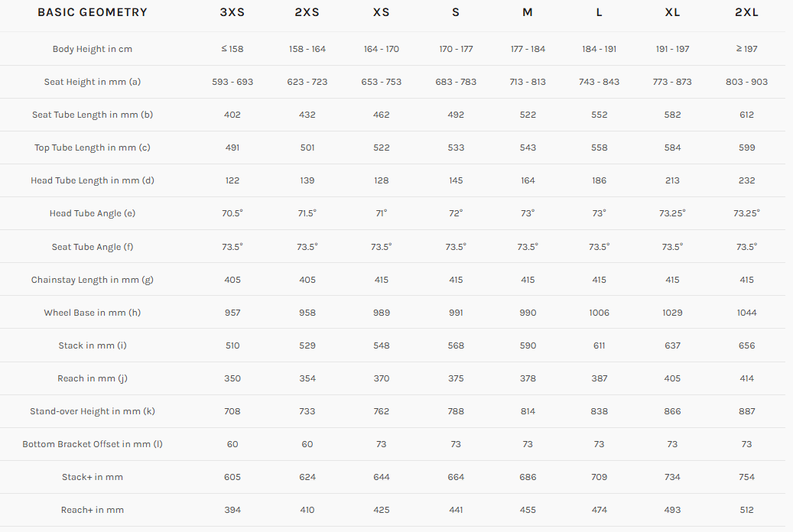The width and height of the screenshot is (793, 532).
Task: Click the Stack+ in mm row label
Action: 93,477
